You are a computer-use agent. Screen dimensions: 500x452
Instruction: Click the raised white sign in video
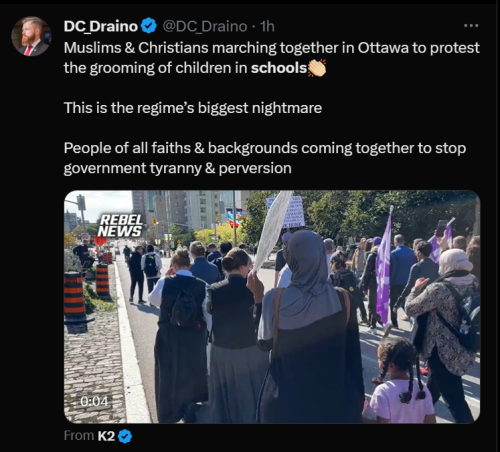coord(273,229)
